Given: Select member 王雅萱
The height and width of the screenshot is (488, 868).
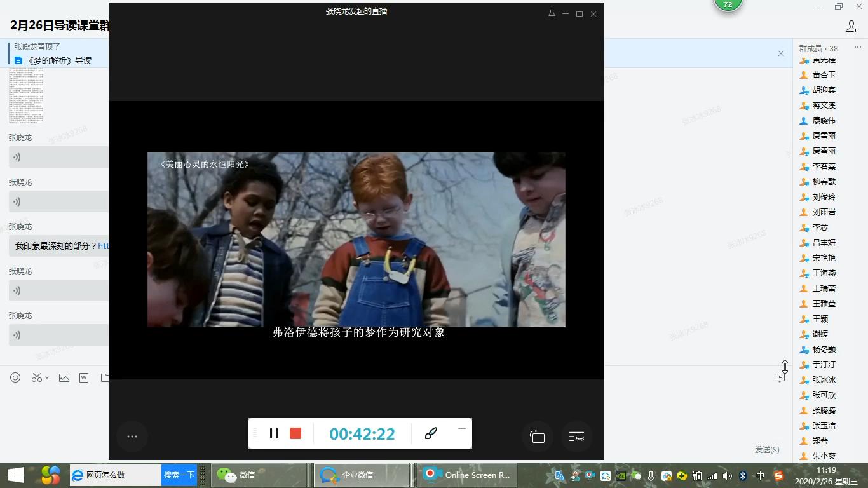Looking at the screenshot, I should tap(824, 304).
